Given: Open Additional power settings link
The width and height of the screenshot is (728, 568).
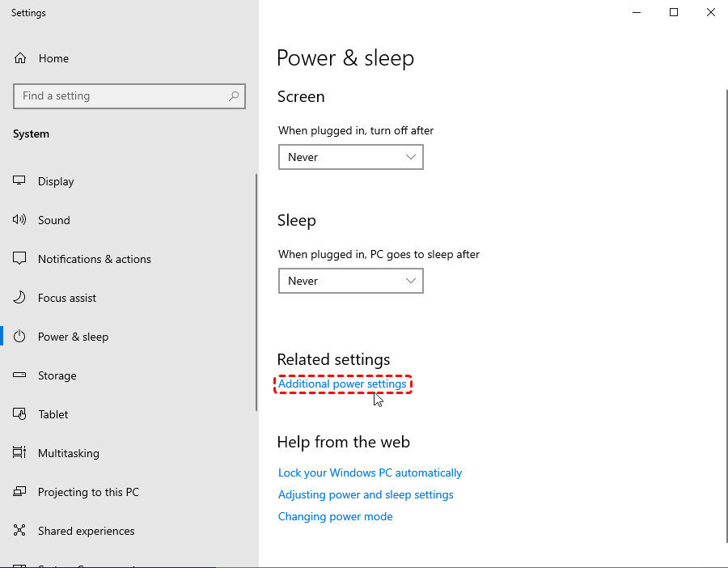Looking at the screenshot, I should (342, 384).
